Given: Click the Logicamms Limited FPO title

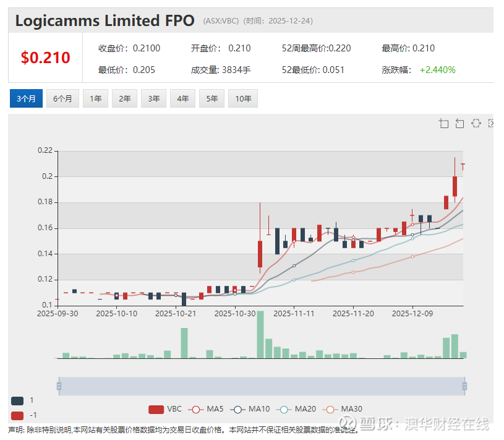Looking at the screenshot, I should pos(105,21).
